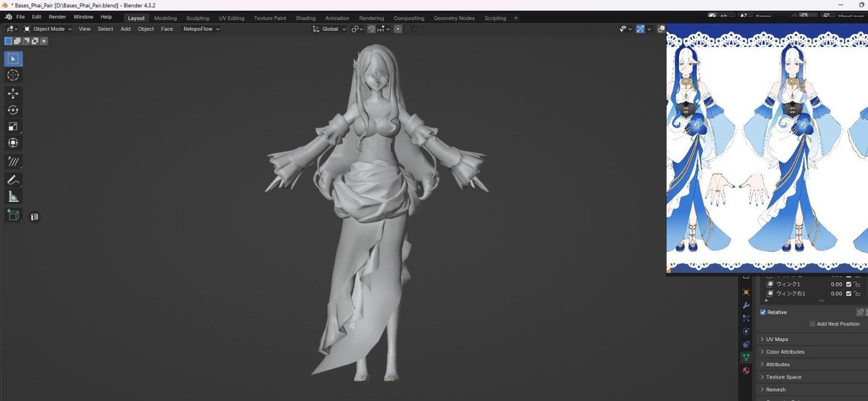The image size is (868, 401).
Task: Open the viewport visibility options dropdown
Action: point(625,29)
